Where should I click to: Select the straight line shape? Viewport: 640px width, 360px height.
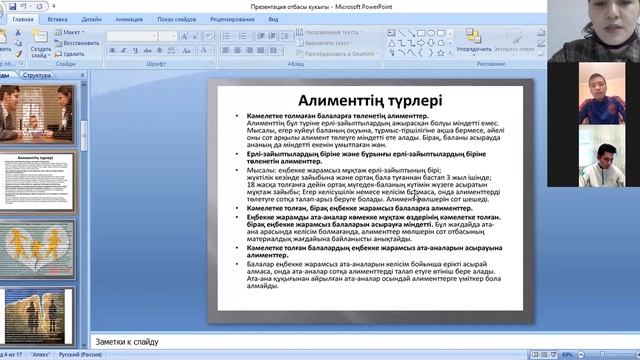[x=402, y=33]
